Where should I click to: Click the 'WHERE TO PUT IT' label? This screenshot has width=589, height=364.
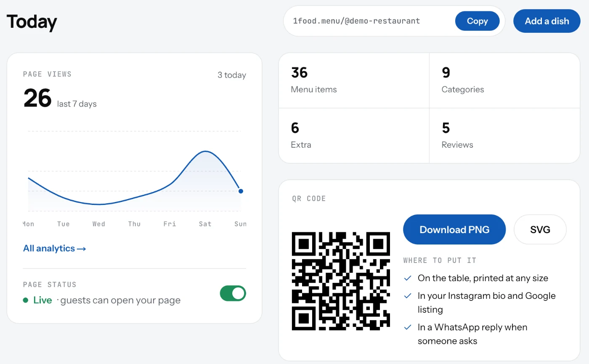coord(440,260)
